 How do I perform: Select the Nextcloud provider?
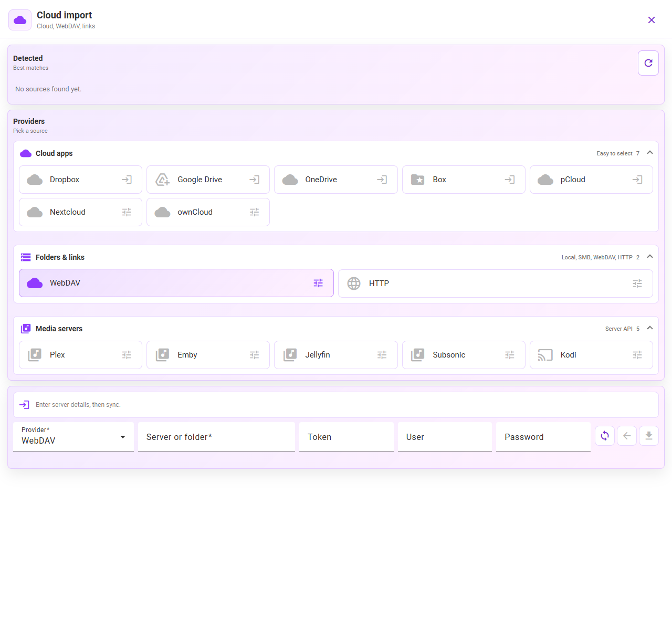[x=80, y=212]
